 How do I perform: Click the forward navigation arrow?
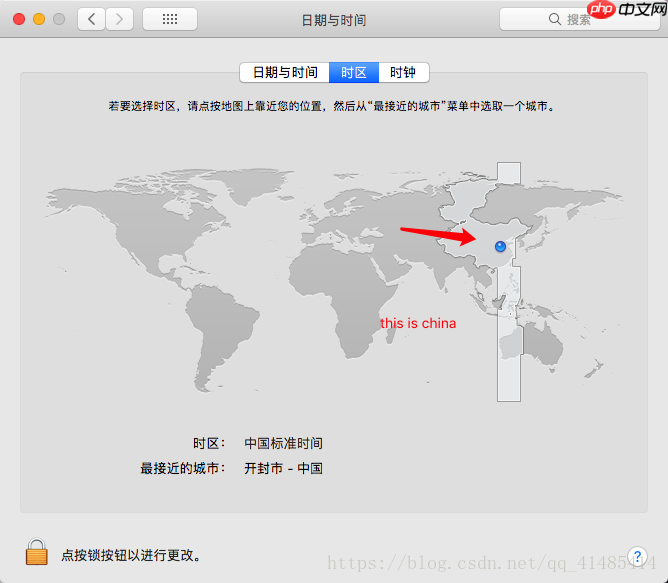pyautogui.click(x=120, y=19)
